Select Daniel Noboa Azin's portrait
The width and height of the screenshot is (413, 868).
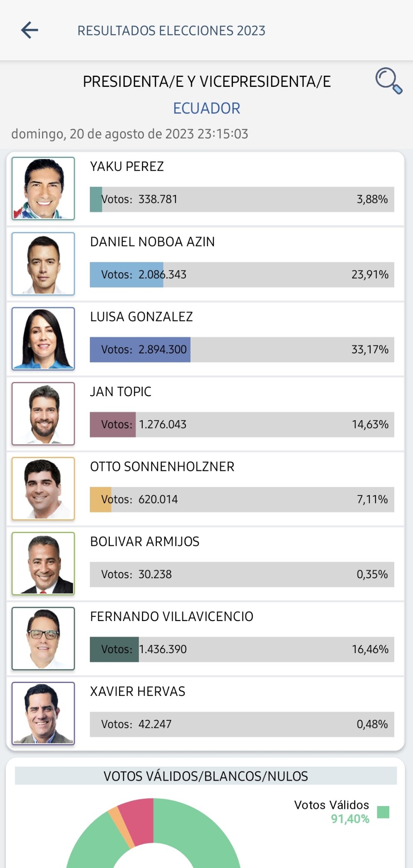pos(43,264)
